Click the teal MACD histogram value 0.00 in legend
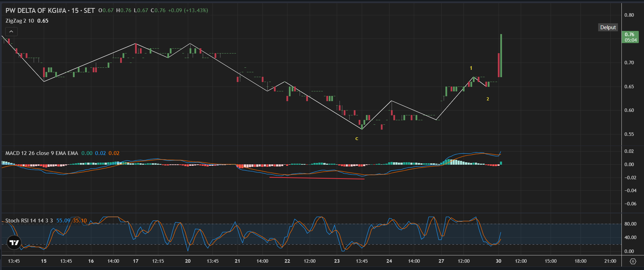Image resolution: width=644 pixels, height=270 pixels. [87, 153]
